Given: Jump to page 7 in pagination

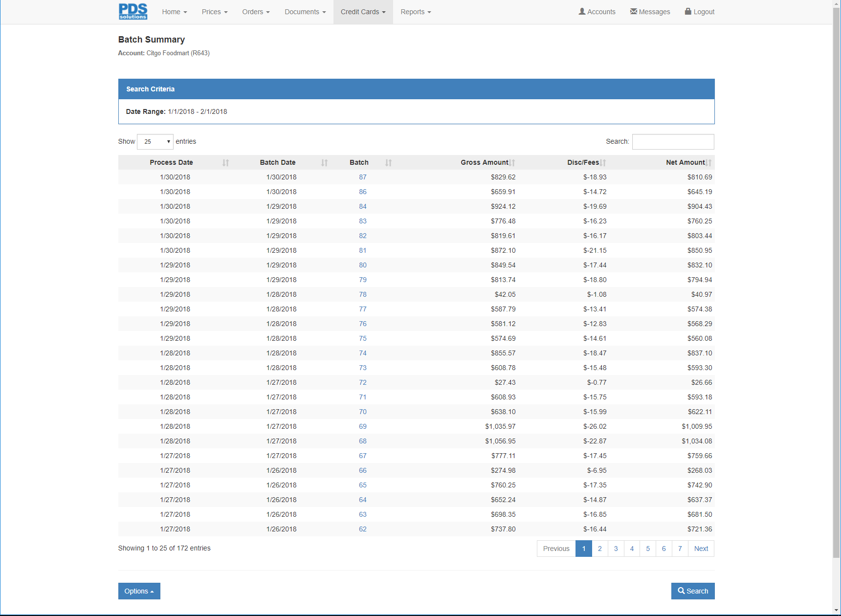Looking at the screenshot, I should (680, 549).
